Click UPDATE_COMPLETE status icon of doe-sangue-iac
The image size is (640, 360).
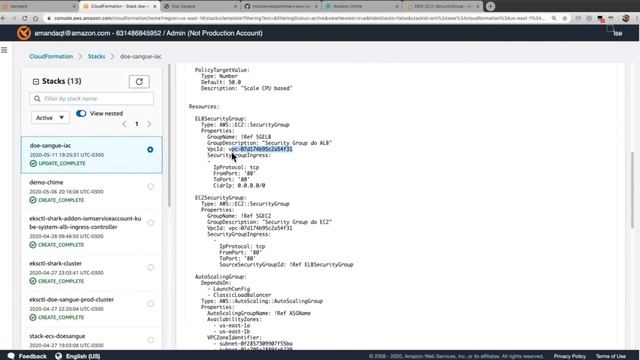coord(33,163)
